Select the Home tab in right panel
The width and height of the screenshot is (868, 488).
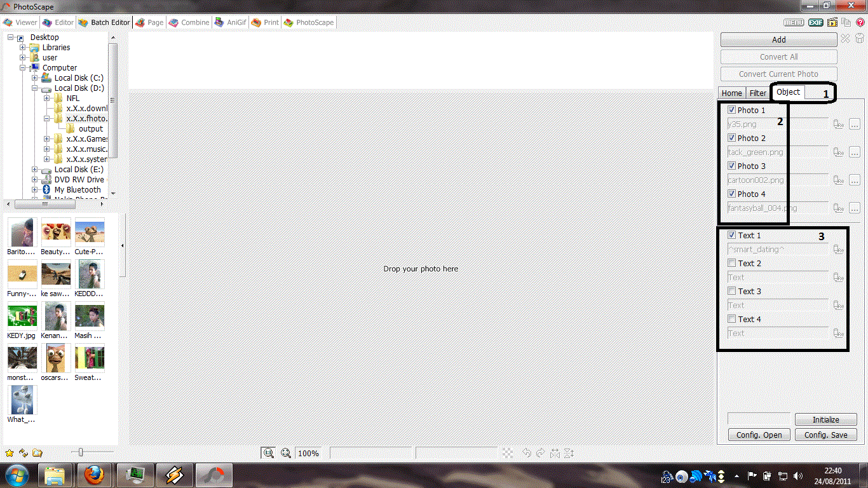(732, 93)
